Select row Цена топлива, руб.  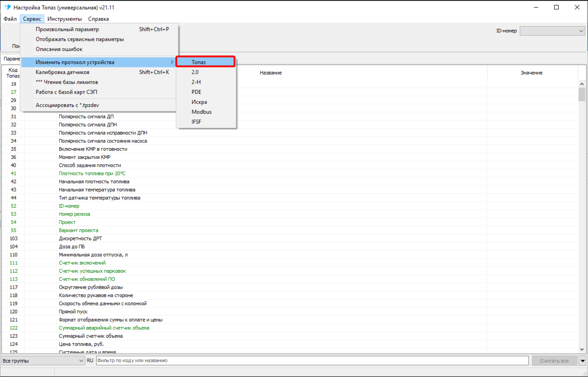[290, 344]
